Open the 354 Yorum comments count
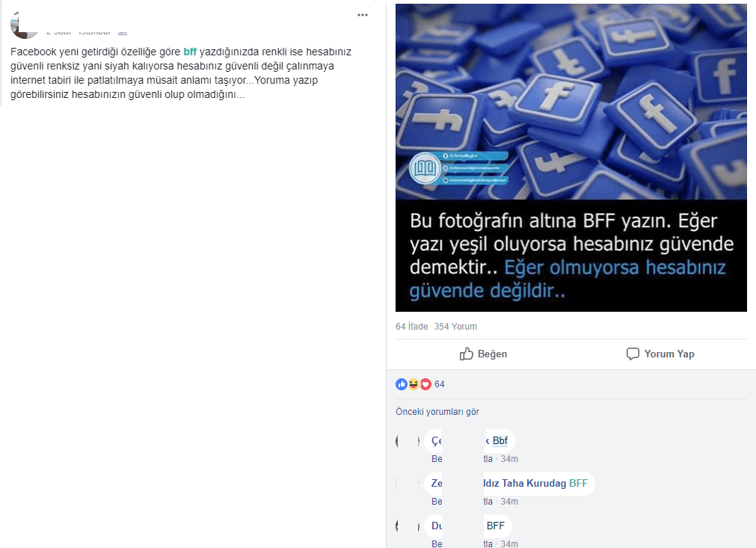This screenshot has width=756, height=548. (455, 326)
